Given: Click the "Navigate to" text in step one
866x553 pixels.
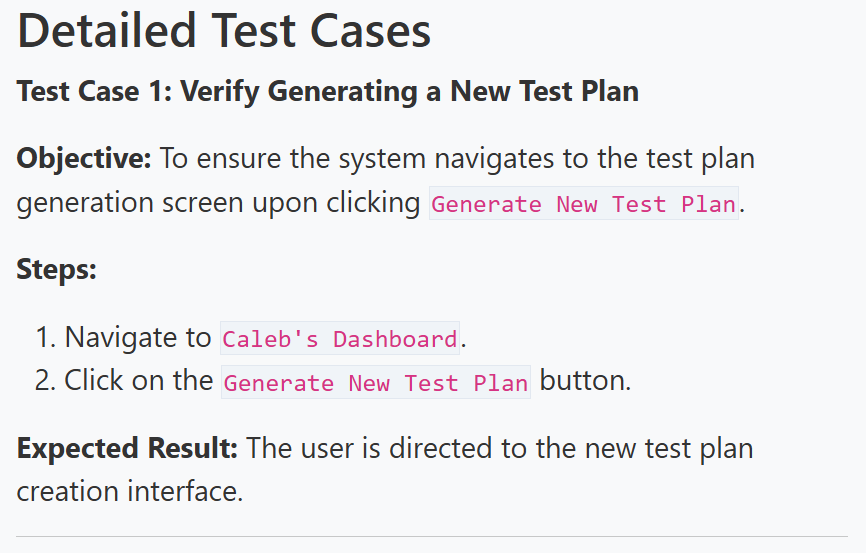Looking at the screenshot, I should pyautogui.click(x=138, y=338).
